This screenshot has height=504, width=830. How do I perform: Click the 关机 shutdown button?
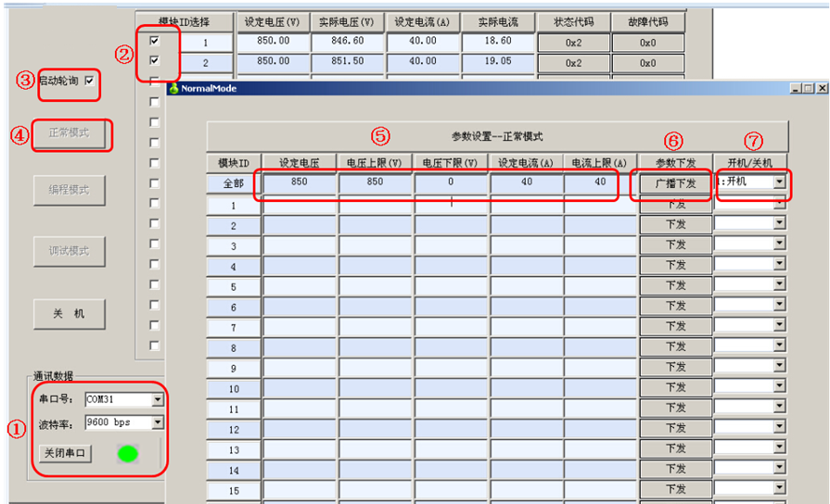click(x=70, y=314)
